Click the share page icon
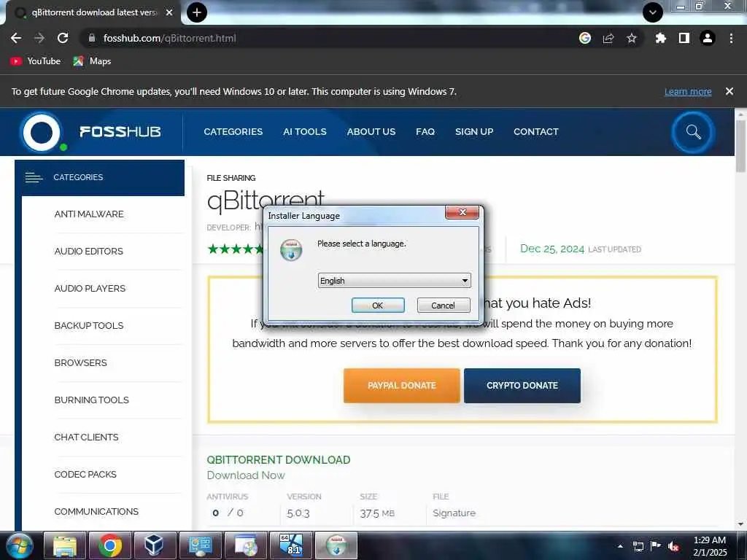 (x=608, y=38)
